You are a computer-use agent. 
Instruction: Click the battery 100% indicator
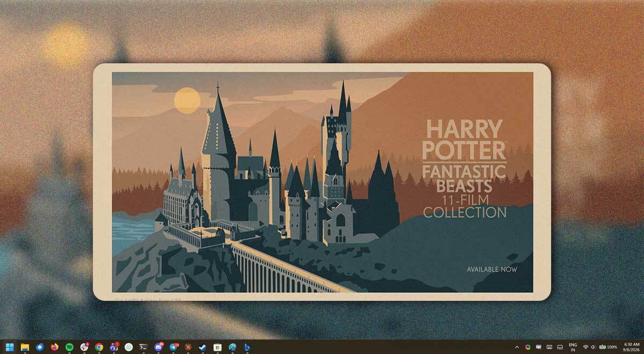click(x=608, y=348)
